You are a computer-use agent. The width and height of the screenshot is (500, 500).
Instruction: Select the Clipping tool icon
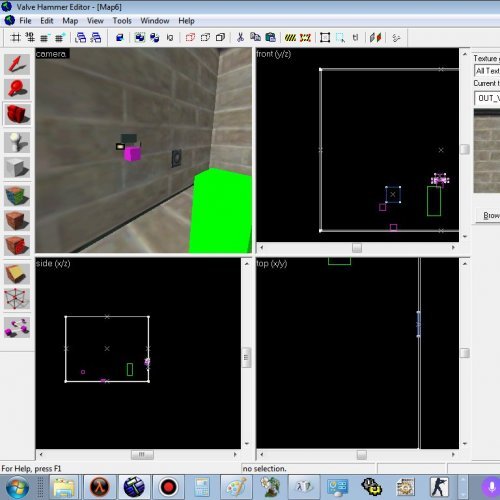tap(17, 274)
